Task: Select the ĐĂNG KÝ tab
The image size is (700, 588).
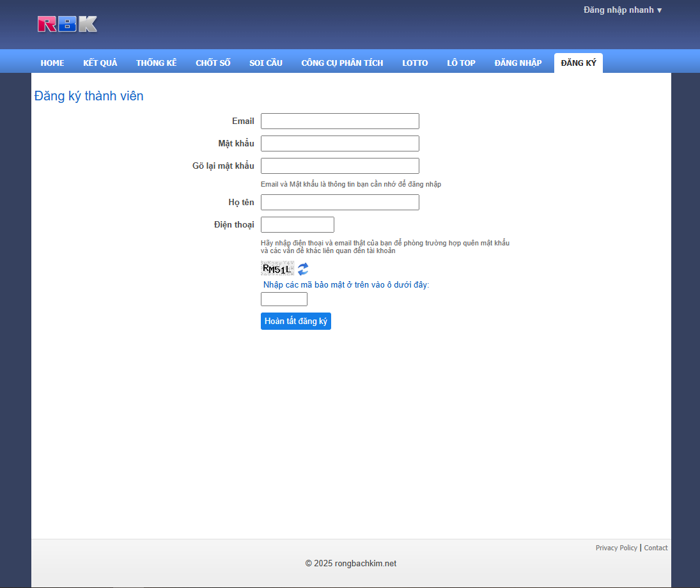Action: coord(578,63)
